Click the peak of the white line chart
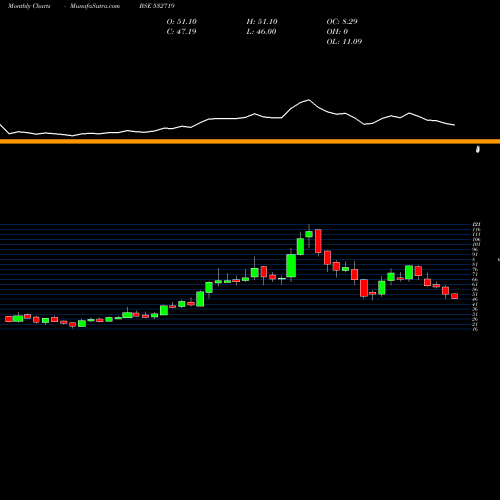Image resolution: width=500 pixels, height=500 pixels. [309, 100]
